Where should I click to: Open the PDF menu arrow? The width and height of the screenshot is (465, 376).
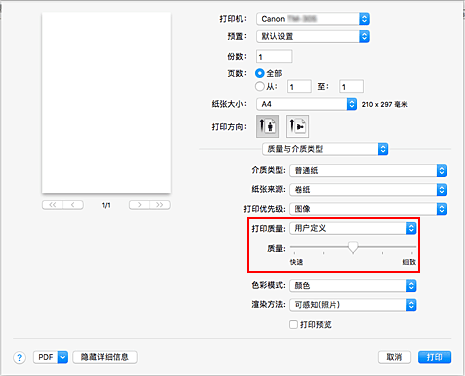63,357
